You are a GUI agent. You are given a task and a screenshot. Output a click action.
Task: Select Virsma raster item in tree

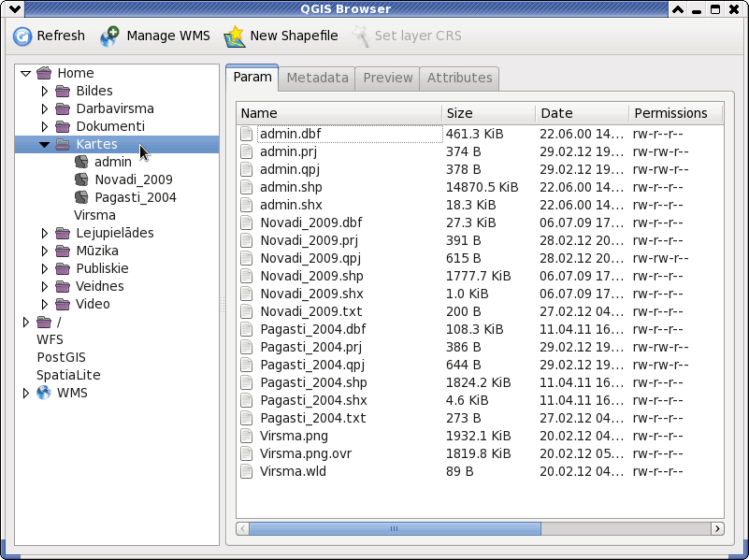pyautogui.click(x=94, y=215)
